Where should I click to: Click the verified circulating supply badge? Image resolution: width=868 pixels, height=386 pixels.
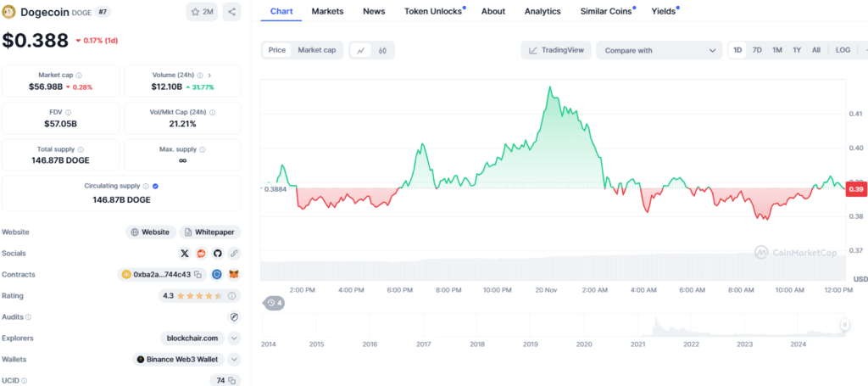[x=156, y=187]
